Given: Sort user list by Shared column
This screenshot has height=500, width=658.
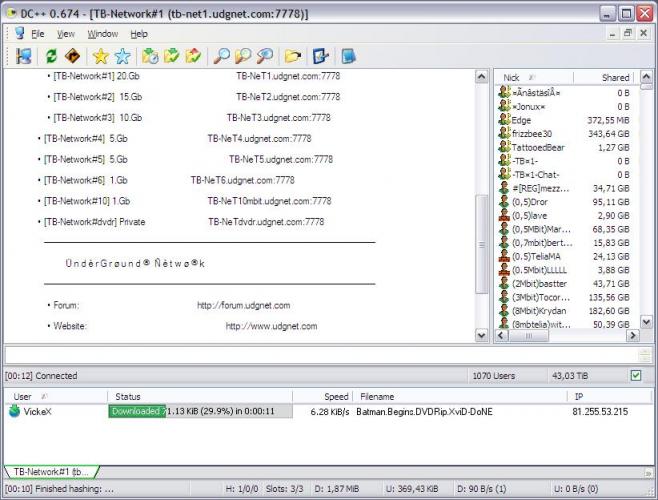Looking at the screenshot, I should point(614,77).
